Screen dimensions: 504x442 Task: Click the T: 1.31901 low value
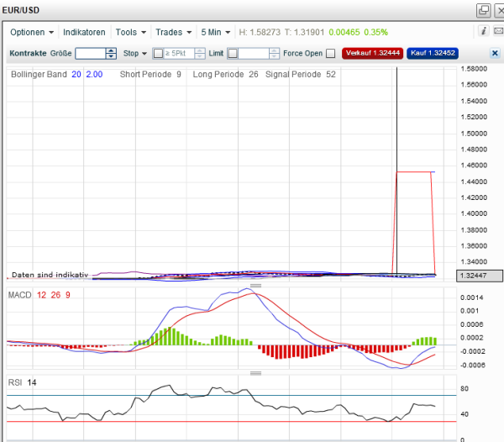pyautogui.click(x=304, y=32)
